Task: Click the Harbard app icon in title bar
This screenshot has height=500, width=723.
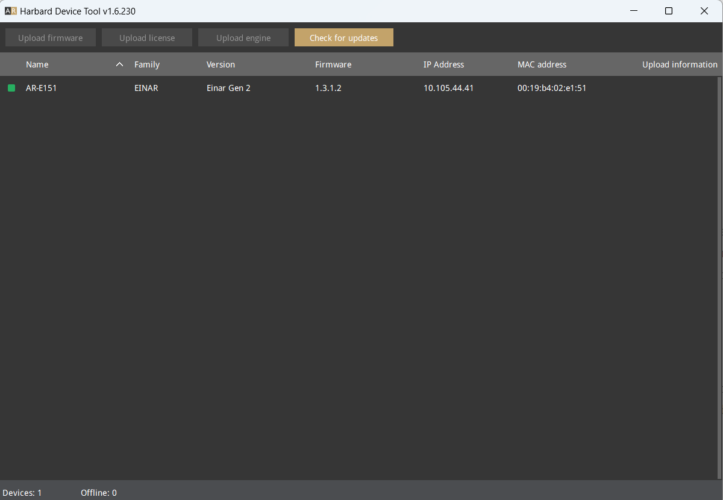Action: click(11, 10)
